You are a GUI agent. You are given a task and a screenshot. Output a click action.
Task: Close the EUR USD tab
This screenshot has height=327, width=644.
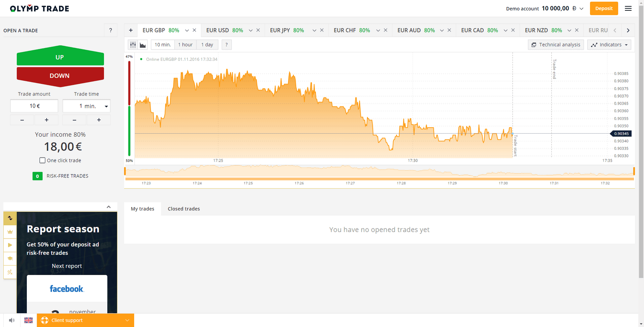coord(258,30)
